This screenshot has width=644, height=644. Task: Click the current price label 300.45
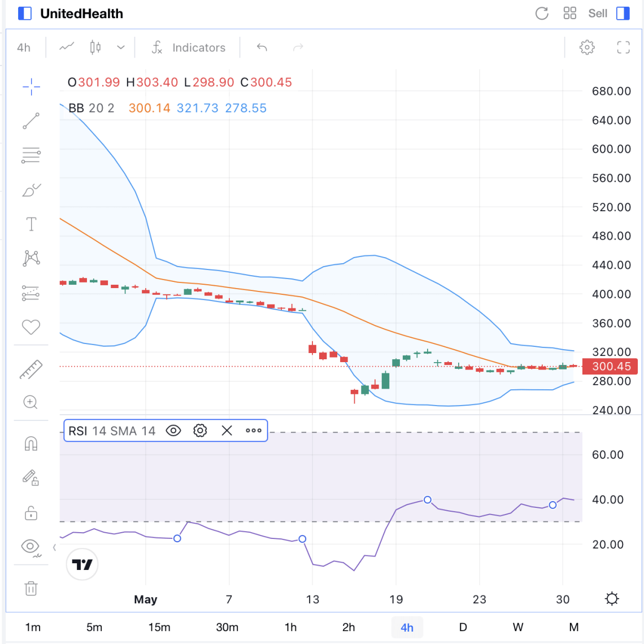point(610,366)
